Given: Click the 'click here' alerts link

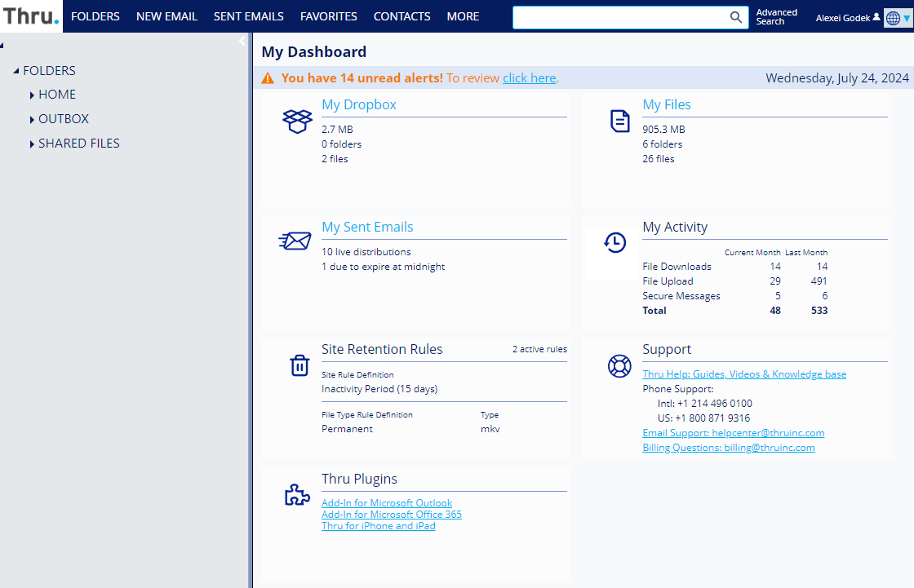Looking at the screenshot, I should pyautogui.click(x=530, y=78).
